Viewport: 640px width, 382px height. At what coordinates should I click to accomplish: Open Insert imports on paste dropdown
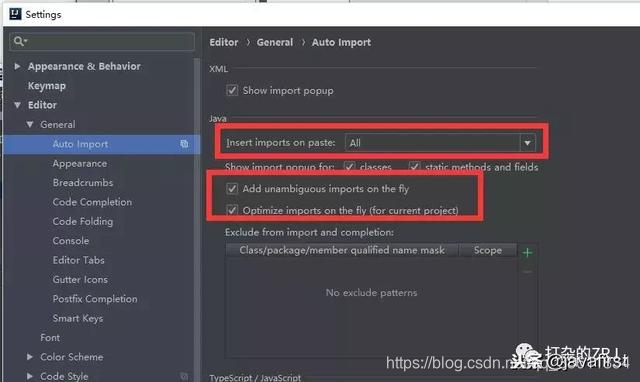tap(440, 143)
